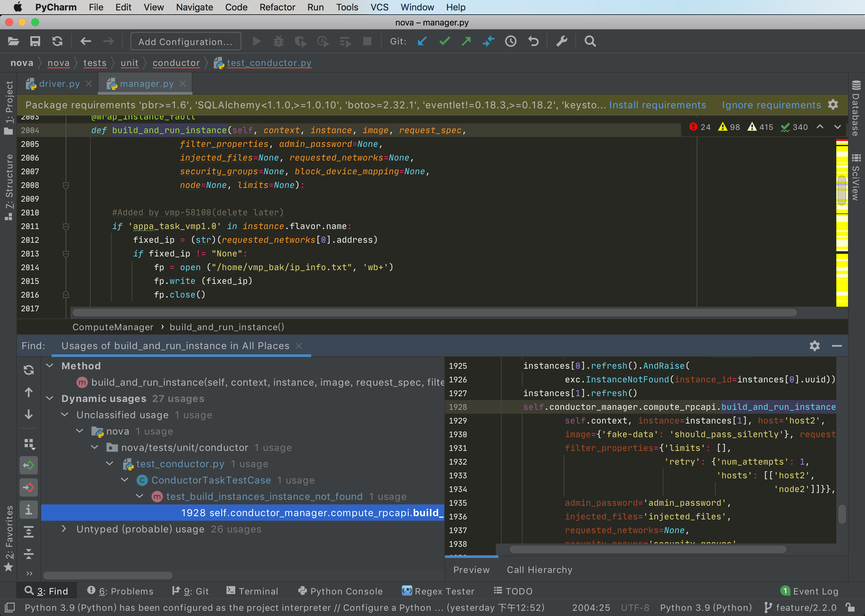This screenshot has width=865, height=616.
Task: Click the Save All toolbar icon
Action: (x=35, y=41)
